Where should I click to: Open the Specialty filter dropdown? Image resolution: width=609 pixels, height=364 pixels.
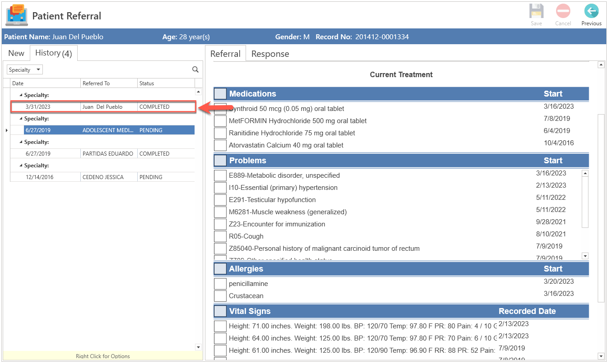[x=25, y=70]
